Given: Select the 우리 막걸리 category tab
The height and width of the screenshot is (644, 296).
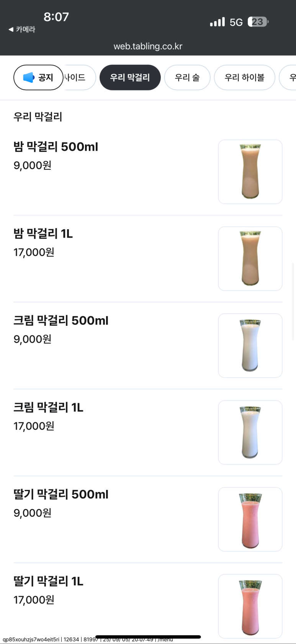Looking at the screenshot, I should click(x=130, y=77).
